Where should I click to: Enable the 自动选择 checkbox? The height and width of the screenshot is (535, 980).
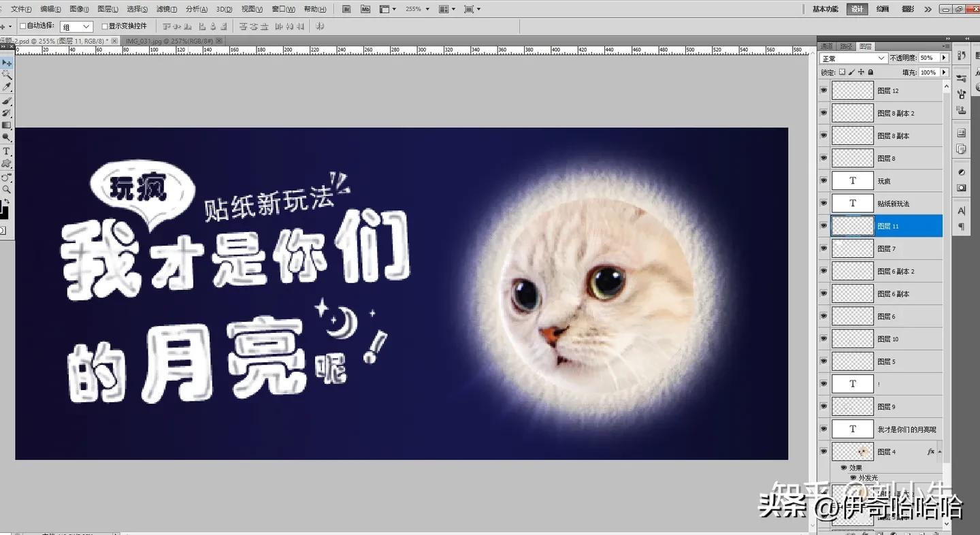21,27
